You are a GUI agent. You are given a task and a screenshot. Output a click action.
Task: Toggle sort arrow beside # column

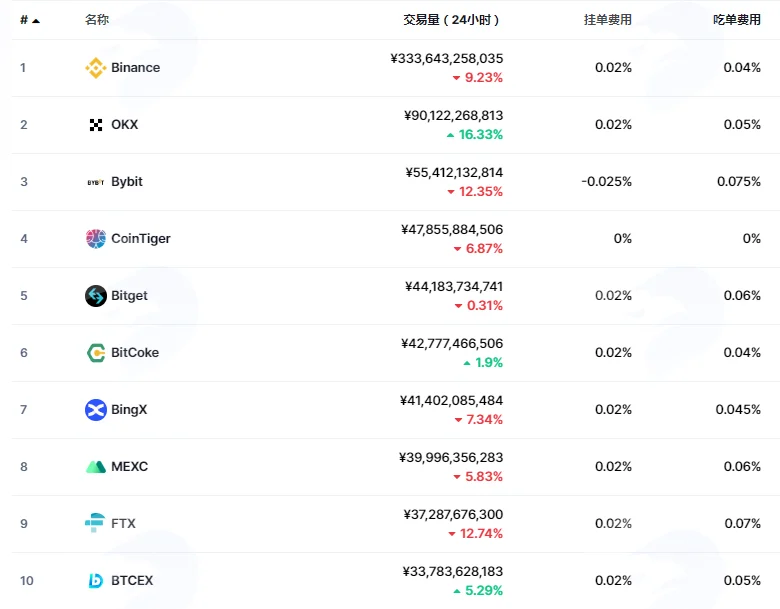[x=36, y=20]
